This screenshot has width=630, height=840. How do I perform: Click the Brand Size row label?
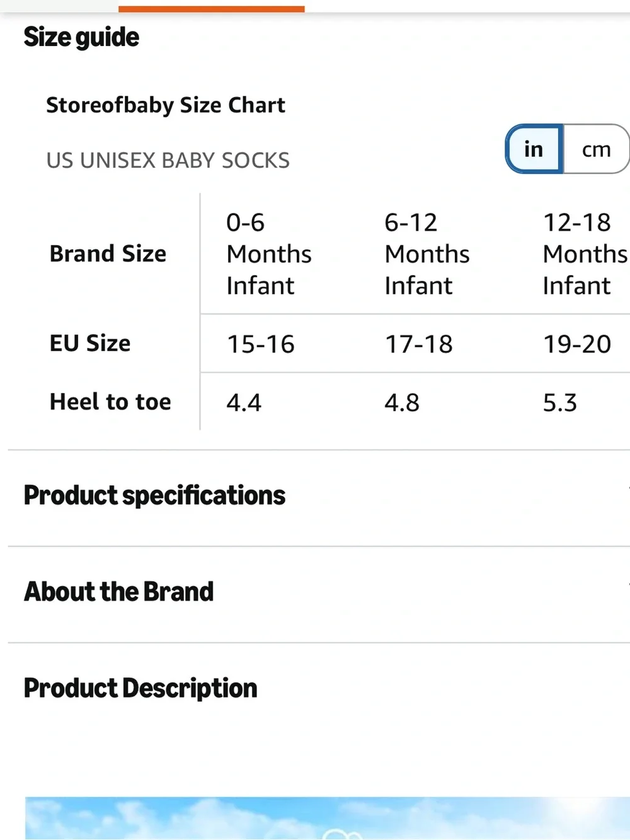tap(108, 253)
